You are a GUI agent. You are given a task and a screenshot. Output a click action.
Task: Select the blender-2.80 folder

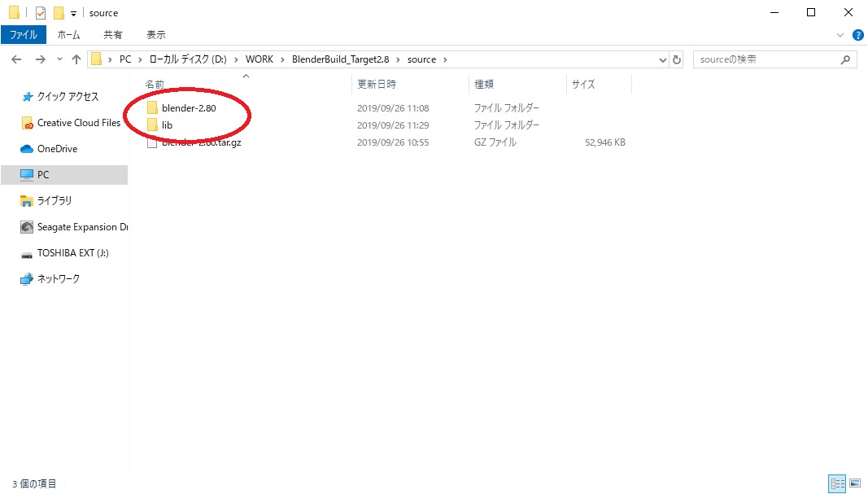(189, 108)
